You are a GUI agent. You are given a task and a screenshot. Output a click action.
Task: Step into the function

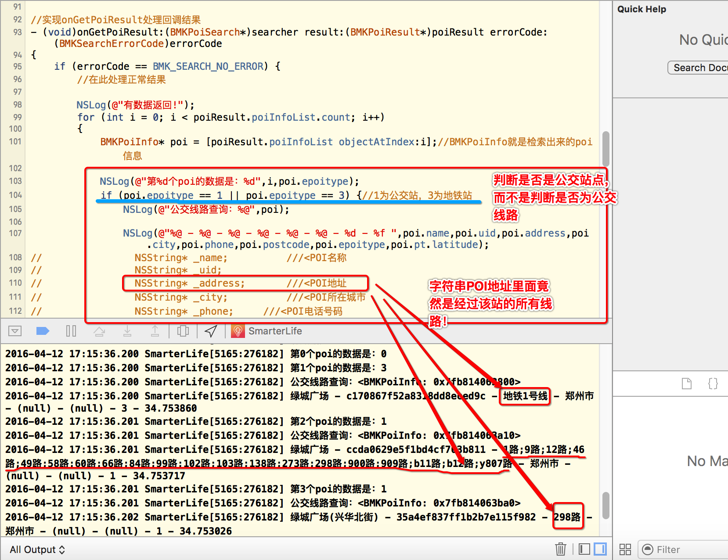pos(127,331)
